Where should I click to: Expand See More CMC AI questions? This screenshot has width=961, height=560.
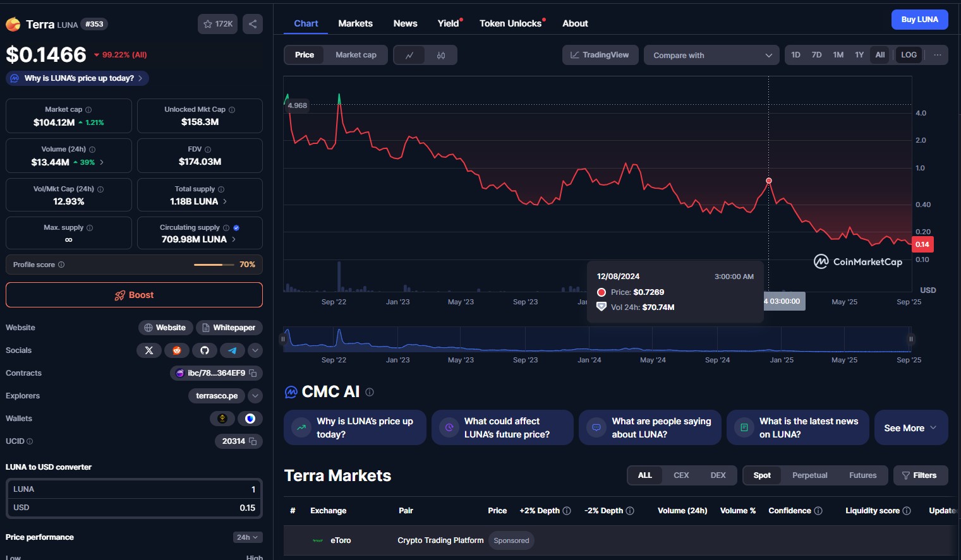910,428
